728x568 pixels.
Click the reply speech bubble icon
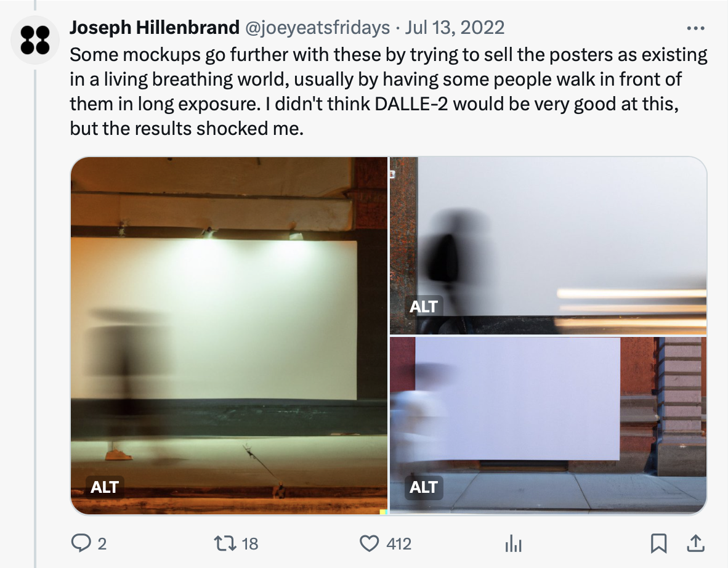81,543
